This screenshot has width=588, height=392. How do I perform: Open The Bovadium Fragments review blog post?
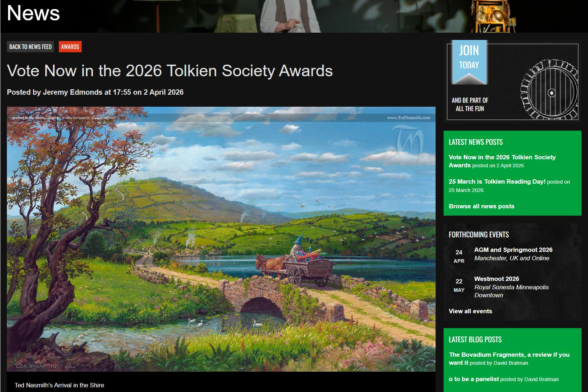tap(509, 359)
